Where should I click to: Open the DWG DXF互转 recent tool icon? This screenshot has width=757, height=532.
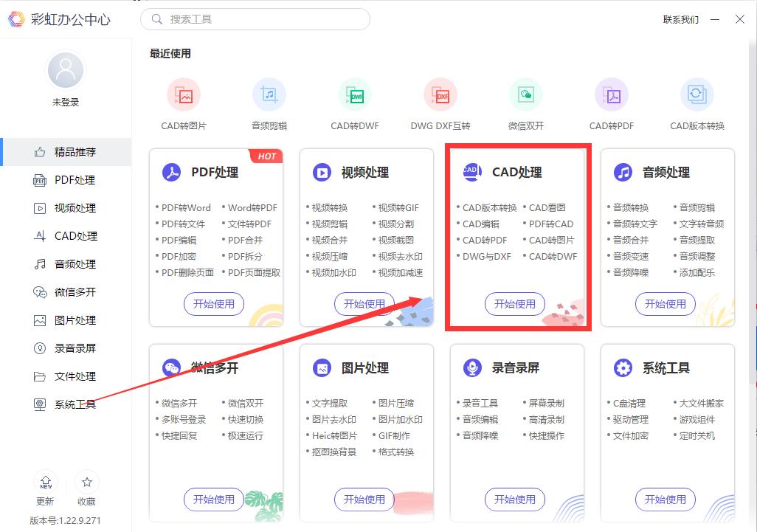point(440,94)
